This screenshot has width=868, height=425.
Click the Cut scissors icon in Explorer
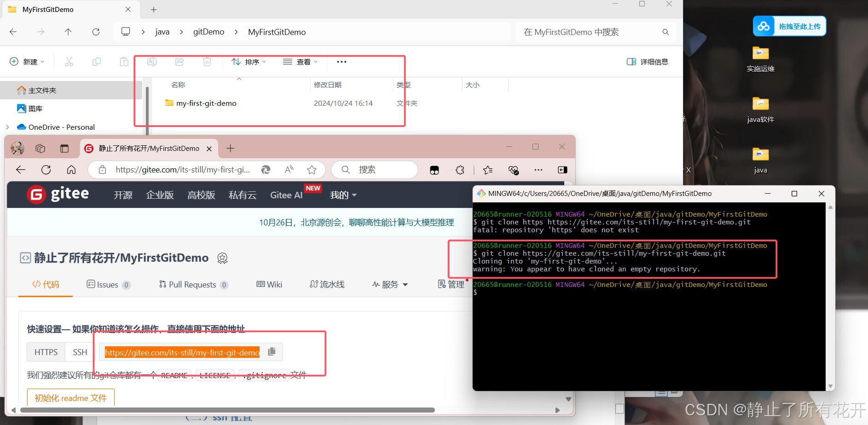[69, 62]
